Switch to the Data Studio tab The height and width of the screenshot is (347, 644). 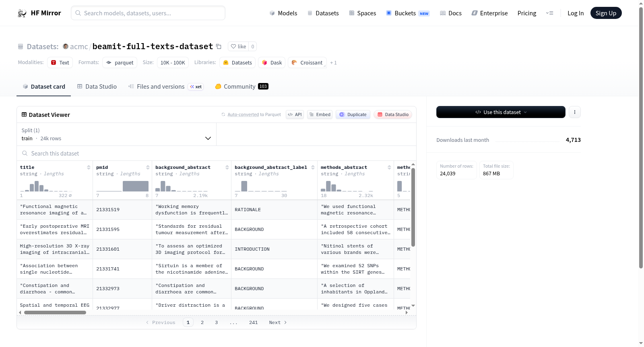[97, 87]
